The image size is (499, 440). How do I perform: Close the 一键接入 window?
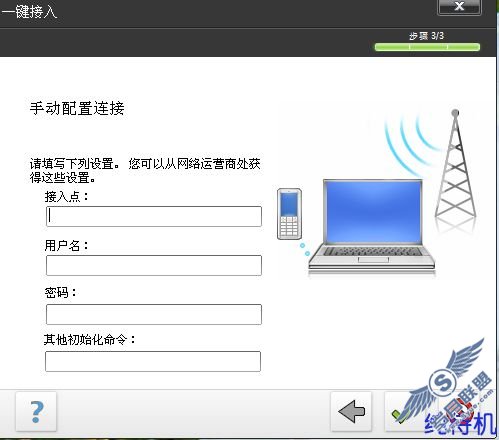[459, 6]
